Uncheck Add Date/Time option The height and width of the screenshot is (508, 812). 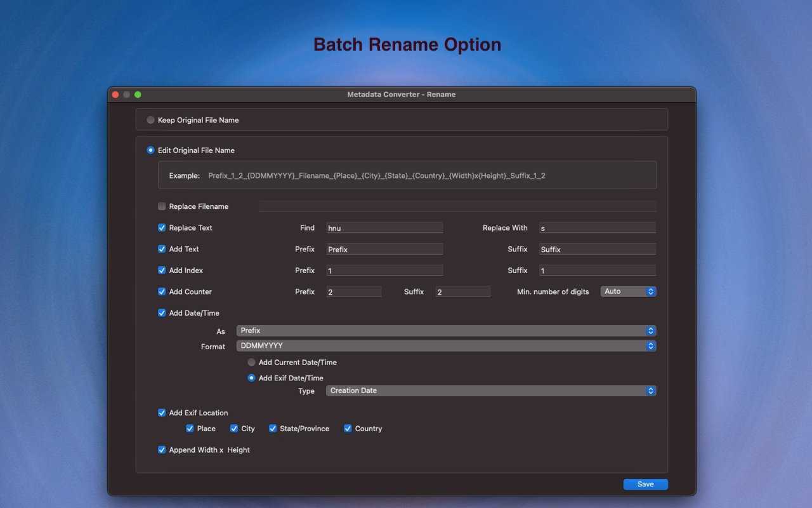[162, 313]
